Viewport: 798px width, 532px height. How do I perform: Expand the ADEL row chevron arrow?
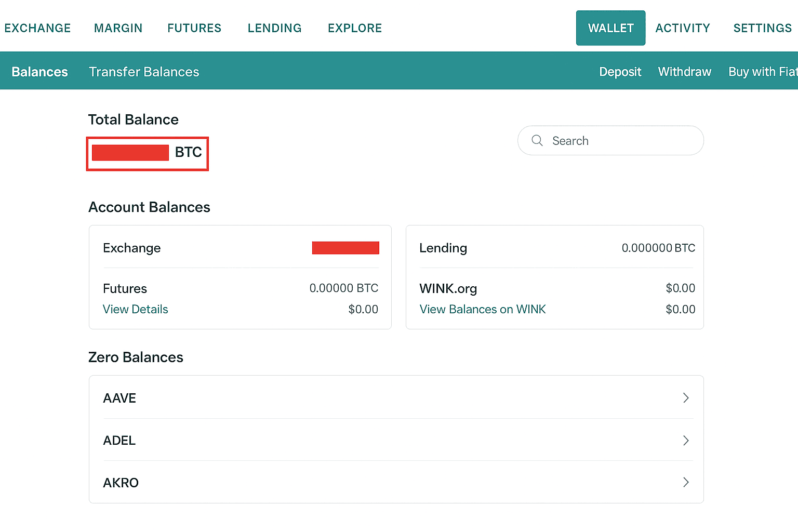click(x=686, y=441)
